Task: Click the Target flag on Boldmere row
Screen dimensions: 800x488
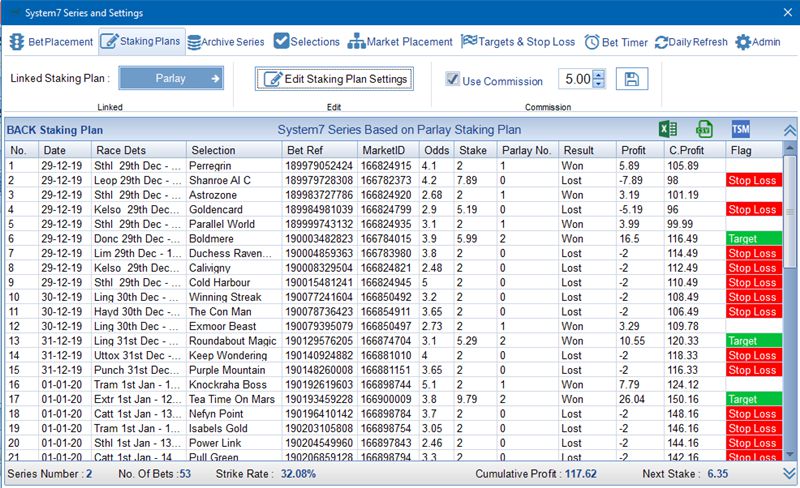Action: [x=754, y=238]
